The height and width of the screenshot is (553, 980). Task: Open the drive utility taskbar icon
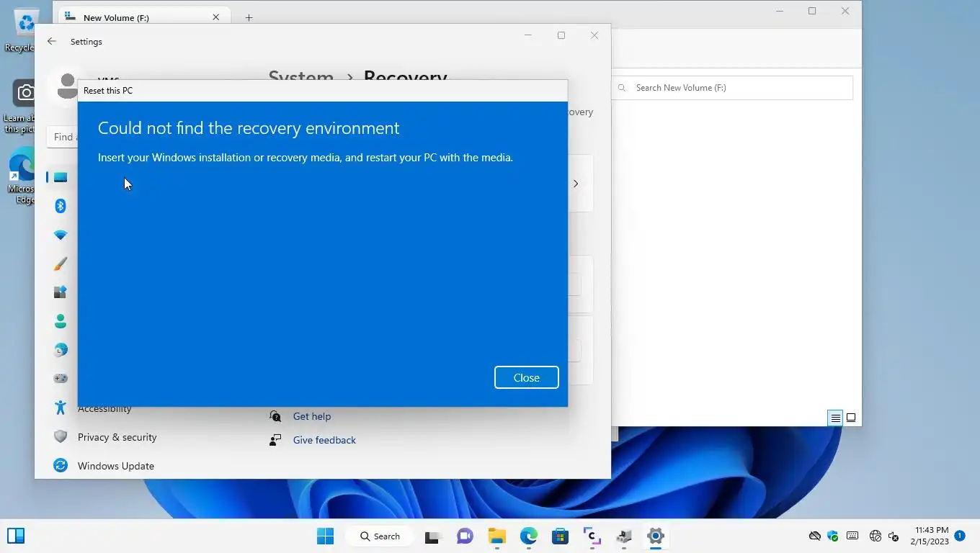pos(623,536)
